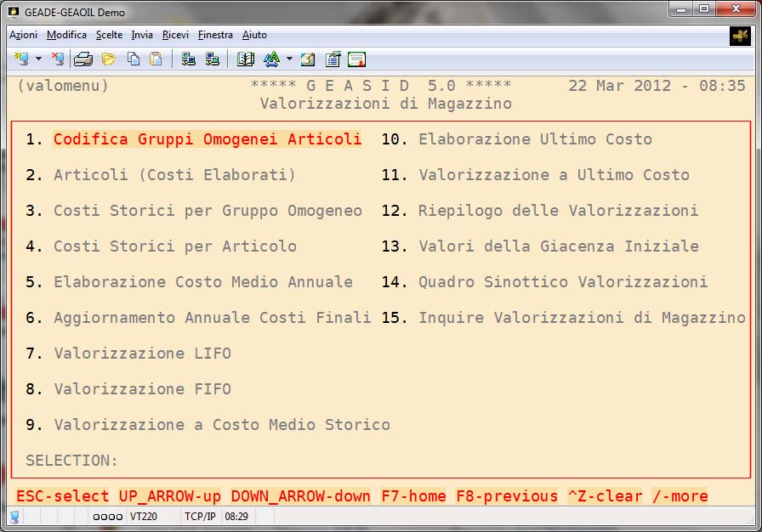Click the copy icon in toolbar
The image size is (762, 532).
(x=134, y=59)
